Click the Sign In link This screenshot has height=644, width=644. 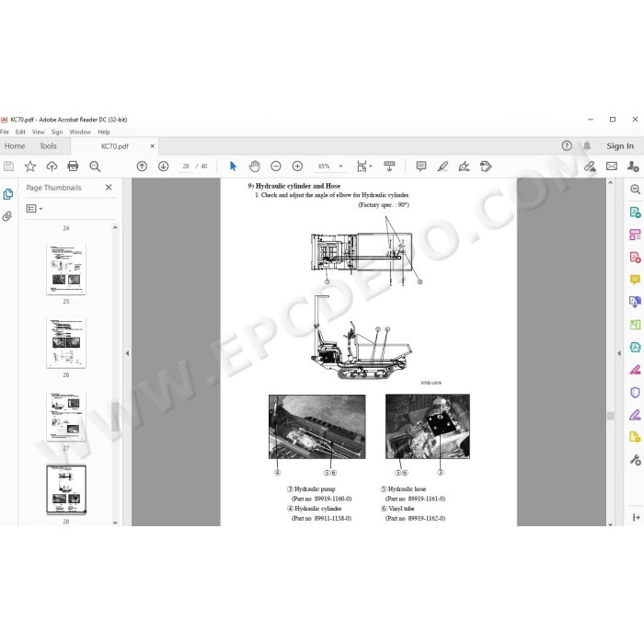coord(620,145)
